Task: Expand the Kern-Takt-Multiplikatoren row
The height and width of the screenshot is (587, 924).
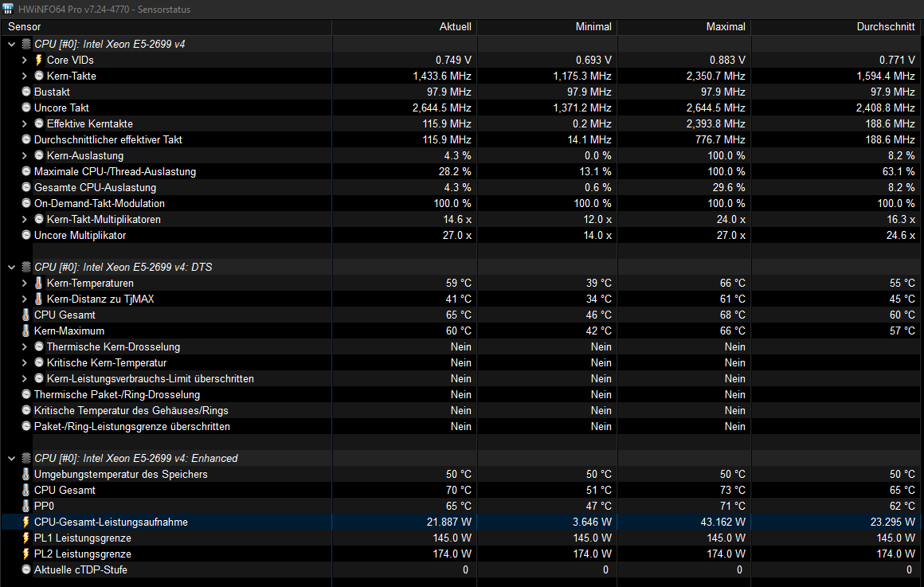Action: 24,219
